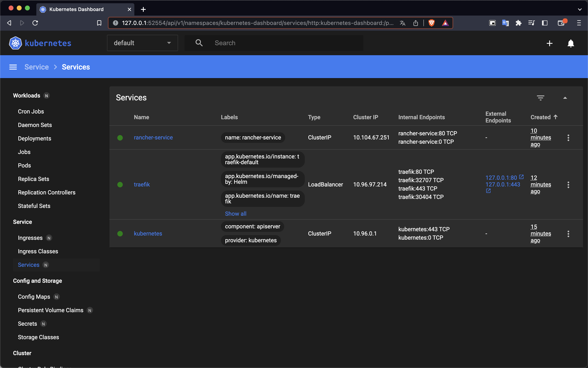Open the extensions puzzle icon
The image size is (588, 368).
click(518, 23)
